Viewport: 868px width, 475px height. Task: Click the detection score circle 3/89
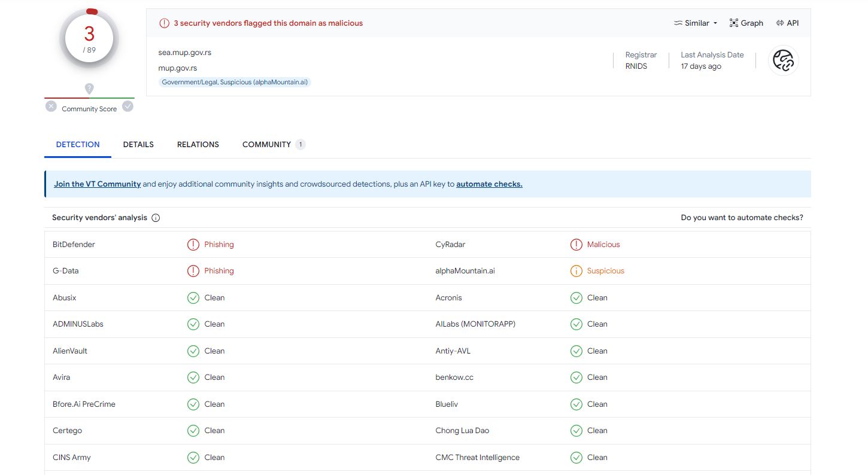pyautogui.click(x=89, y=37)
